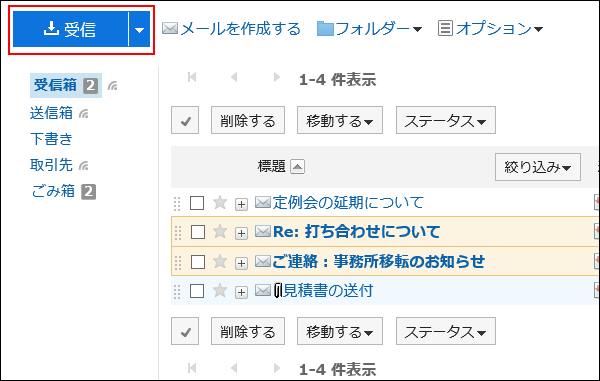Image resolution: width=600 pixels, height=381 pixels.
Task: Open the ごみ箱 folder
Action: pyautogui.click(x=53, y=191)
